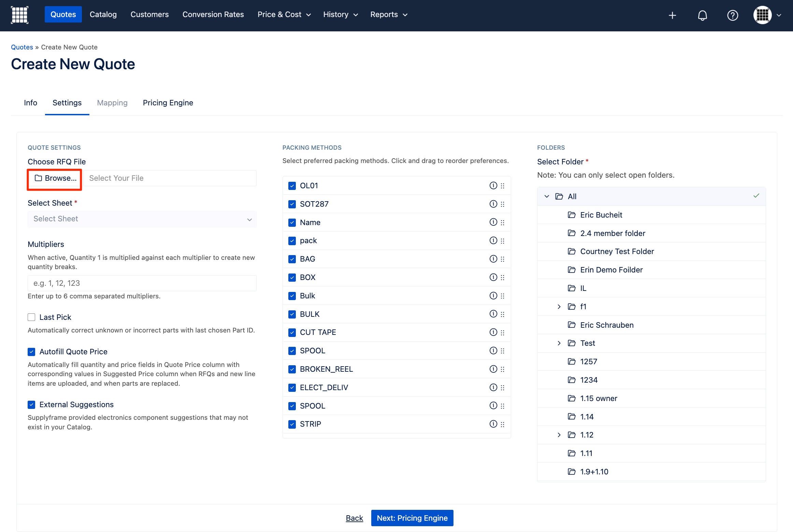793x532 pixels.
Task: Select the 1.15 owner folder
Action: (651, 398)
